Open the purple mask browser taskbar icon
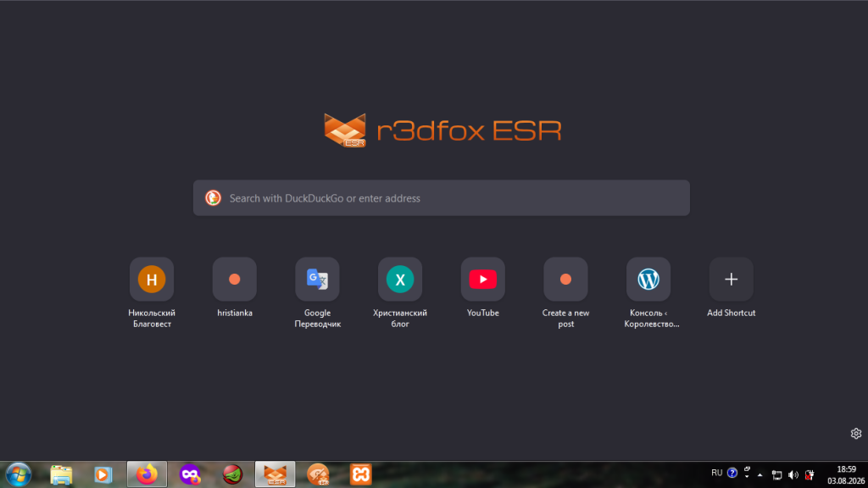868x488 pixels. point(190,474)
